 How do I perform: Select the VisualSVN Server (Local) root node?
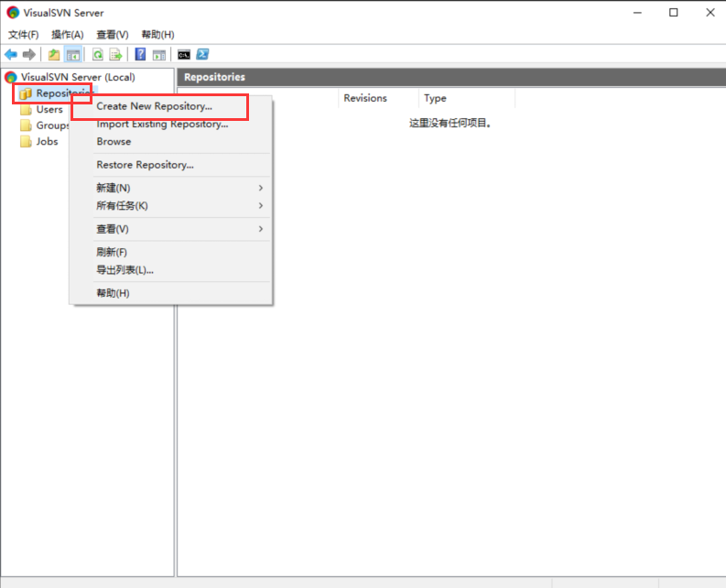coord(77,77)
